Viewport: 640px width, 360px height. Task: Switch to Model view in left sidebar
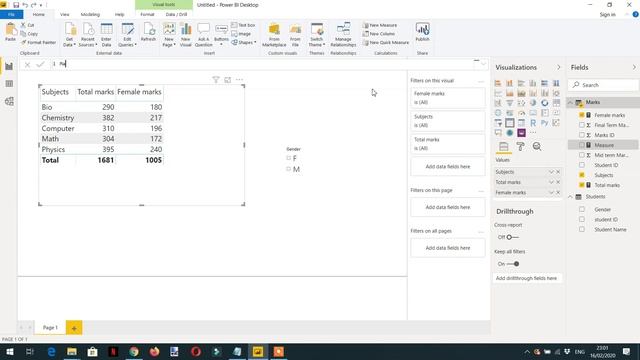click(9, 101)
